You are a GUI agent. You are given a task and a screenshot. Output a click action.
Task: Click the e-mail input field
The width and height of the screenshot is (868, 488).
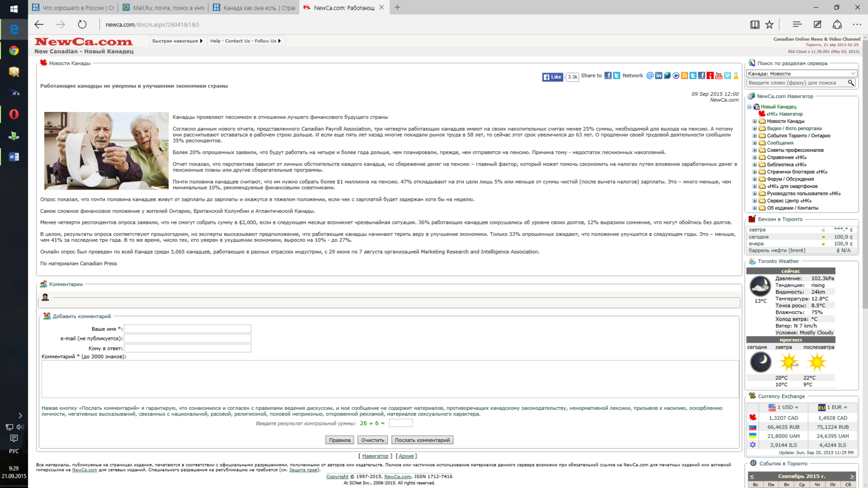pyautogui.click(x=188, y=338)
